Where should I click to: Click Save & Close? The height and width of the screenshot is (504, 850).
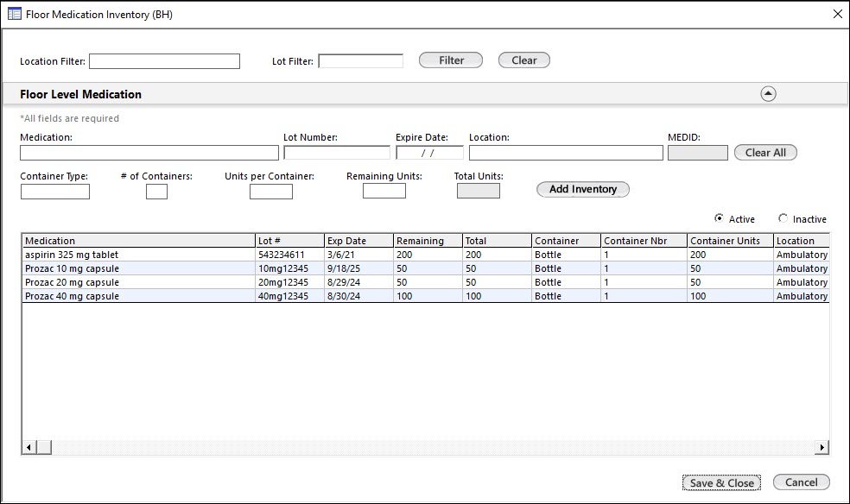point(721,482)
